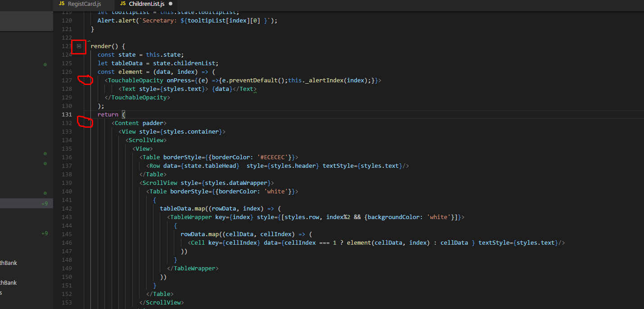Open the second hBank entry in the sidebar
The height and width of the screenshot is (309, 644).
pyautogui.click(x=8, y=282)
